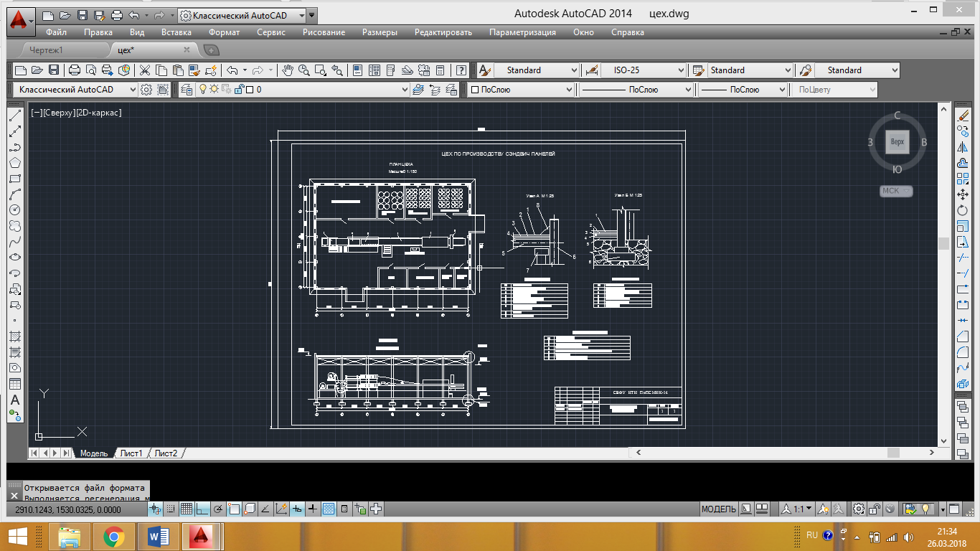Open the QuickCalc calculator icon
Screen dimensions: 980x551
point(440,70)
